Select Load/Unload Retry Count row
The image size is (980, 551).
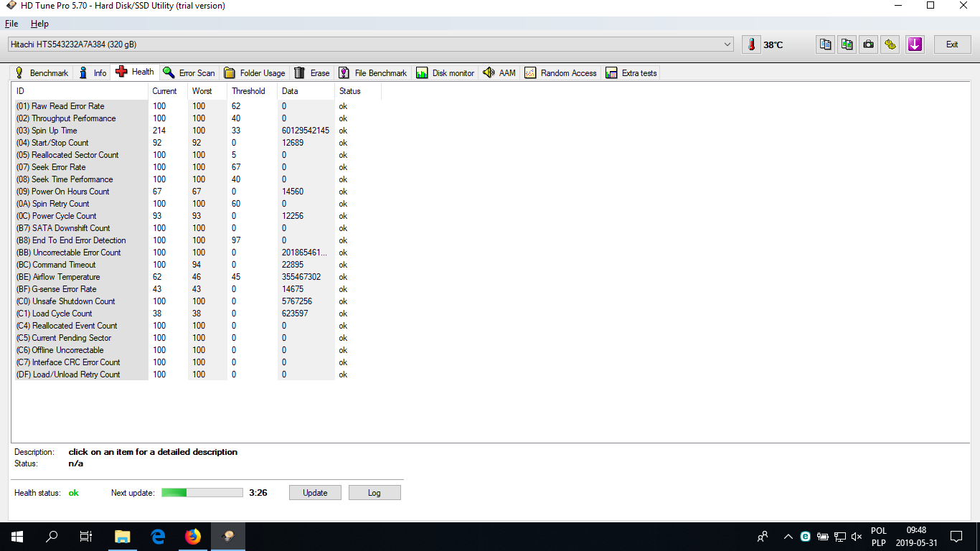click(197, 375)
